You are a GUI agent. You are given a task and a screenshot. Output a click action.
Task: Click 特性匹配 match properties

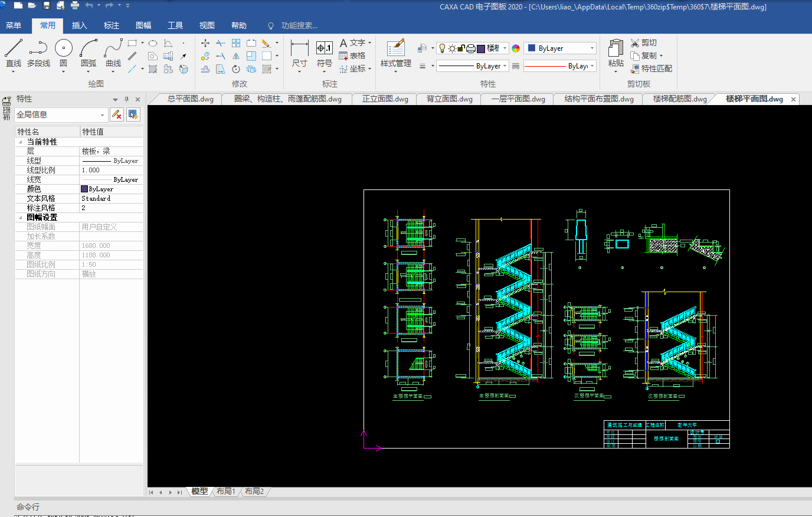click(651, 68)
